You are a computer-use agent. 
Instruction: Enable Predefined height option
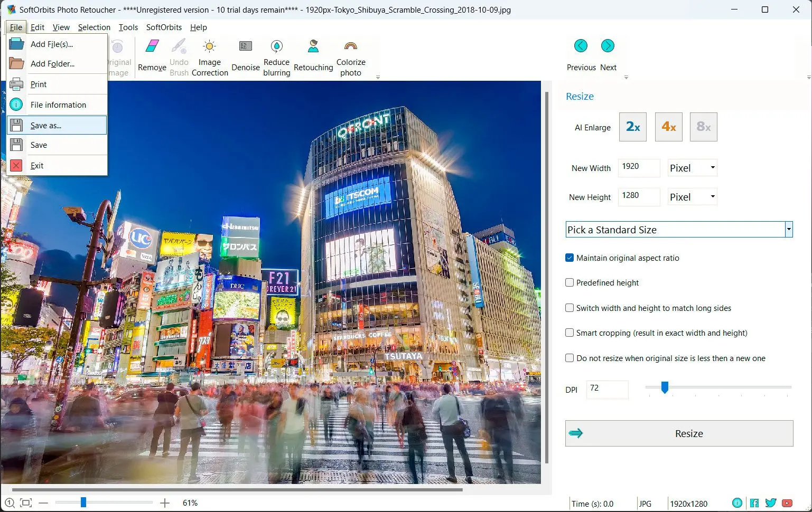[x=569, y=282]
